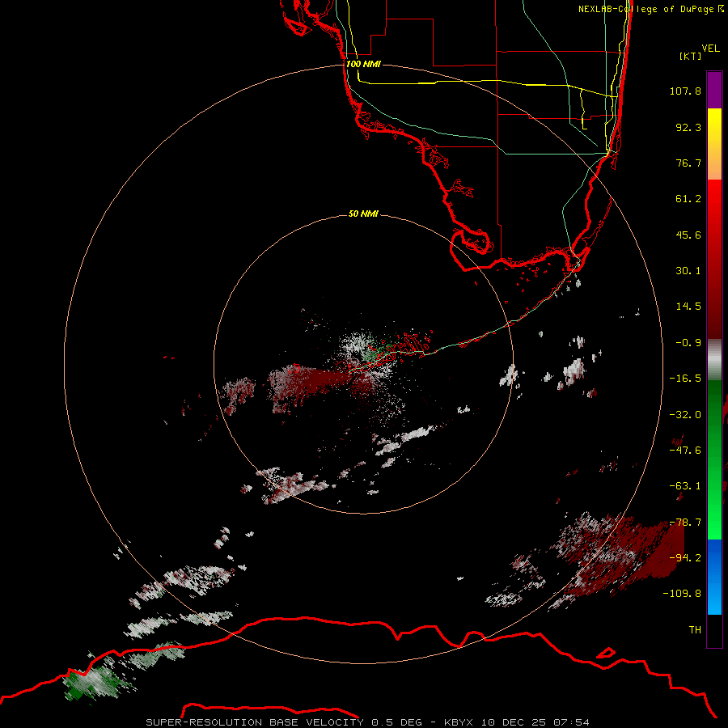Image resolution: width=728 pixels, height=728 pixels.
Task: Select the 14.5 velocity scale value
Action: click(x=688, y=307)
